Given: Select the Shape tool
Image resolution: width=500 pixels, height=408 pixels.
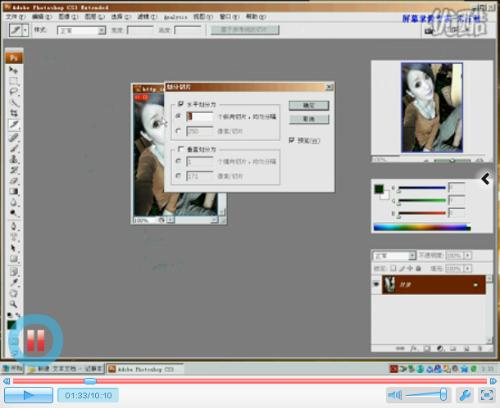Looking at the screenshot, I should (x=14, y=259).
